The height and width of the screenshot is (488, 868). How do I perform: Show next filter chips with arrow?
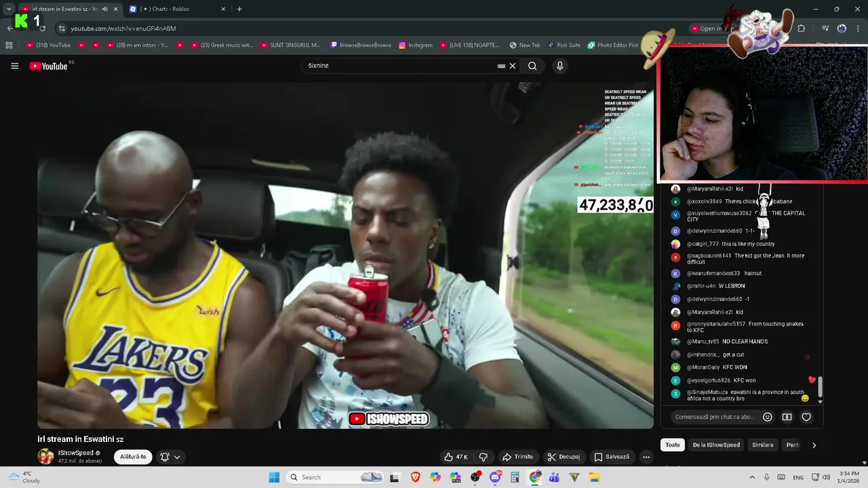click(814, 445)
